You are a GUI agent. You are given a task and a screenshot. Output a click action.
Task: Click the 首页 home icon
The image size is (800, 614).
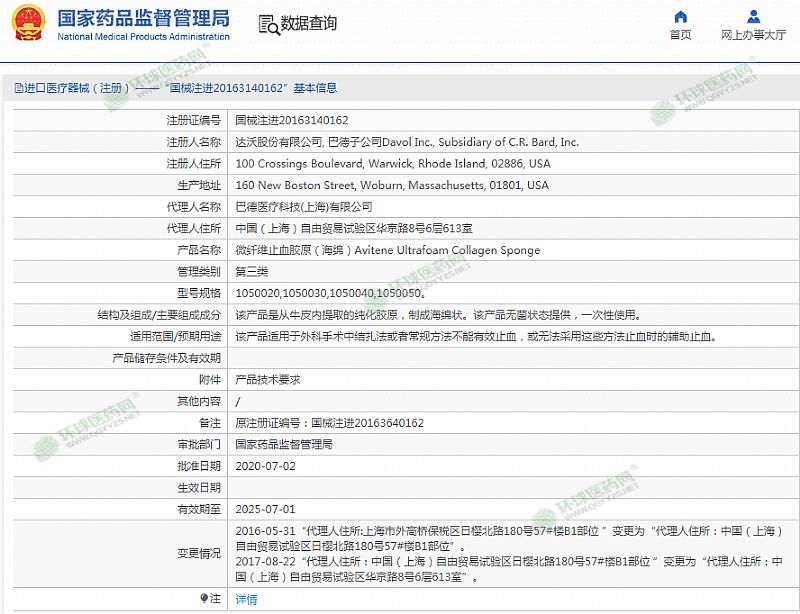(x=680, y=16)
